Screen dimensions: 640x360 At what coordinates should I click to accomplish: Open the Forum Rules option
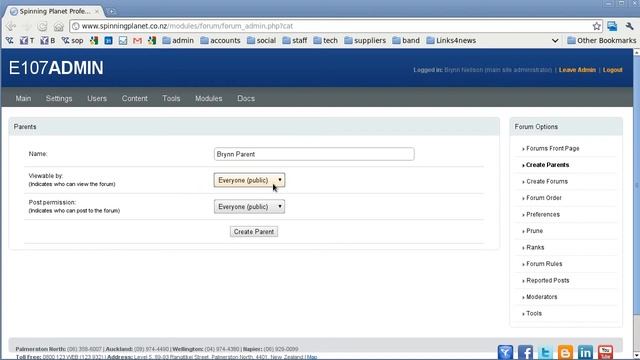(x=544, y=264)
